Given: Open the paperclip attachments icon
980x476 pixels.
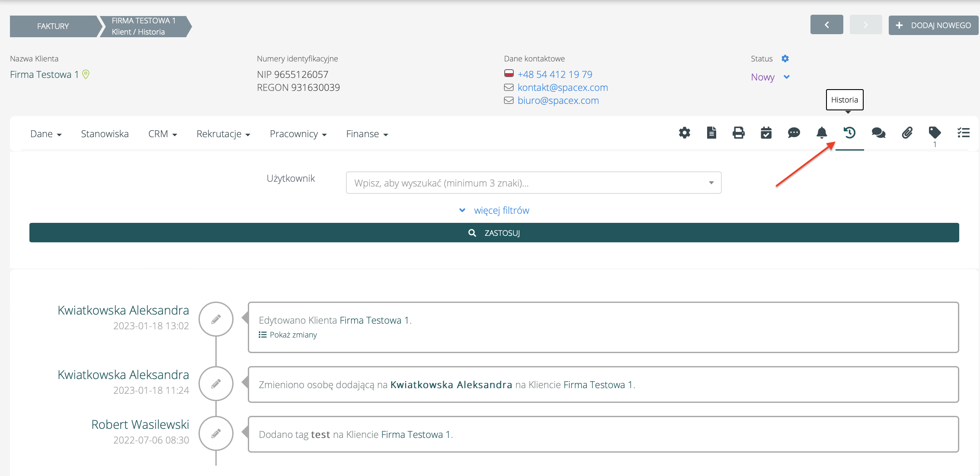Looking at the screenshot, I should [x=907, y=133].
